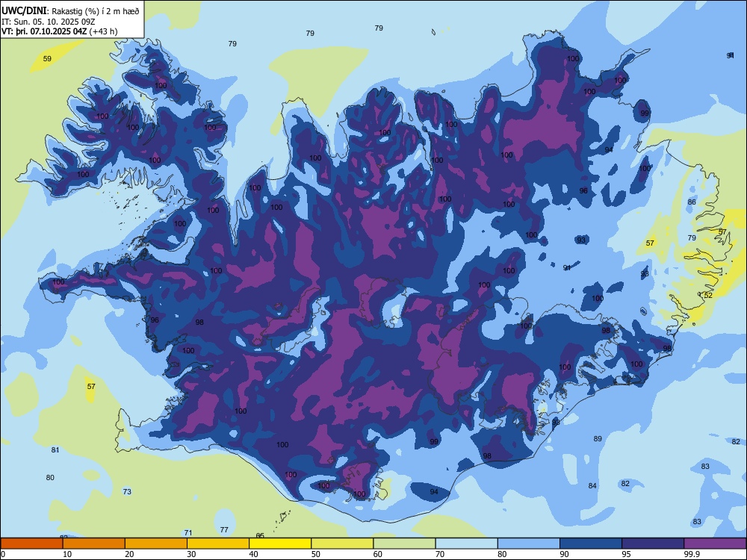Click the humidity value 52 on the map

[x=708, y=295]
